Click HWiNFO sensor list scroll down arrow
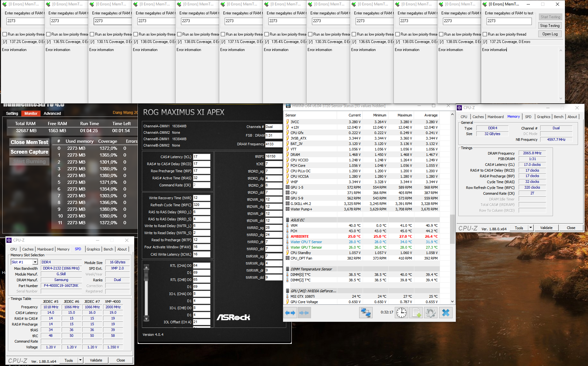This screenshot has height=366, width=588. (453, 302)
